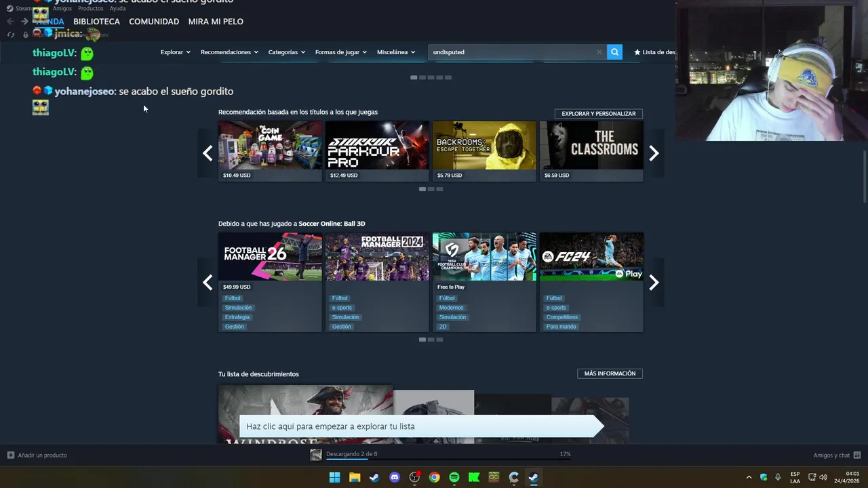Screen dimensions: 868x488
Task: Open the Amigos menu
Action: [x=62, y=9]
